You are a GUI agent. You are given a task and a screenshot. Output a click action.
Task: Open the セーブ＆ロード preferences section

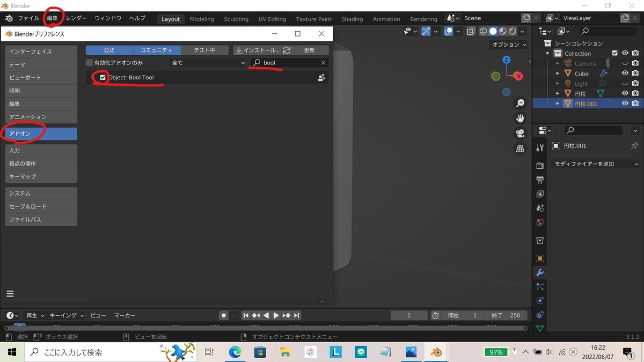[41, 206]
